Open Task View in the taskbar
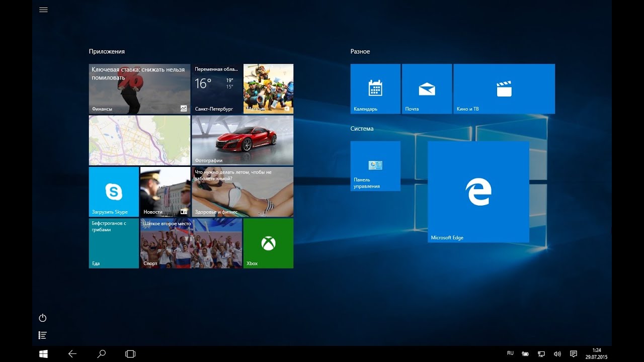This screenshot has width=644, height=362. (x=130, y=354)
